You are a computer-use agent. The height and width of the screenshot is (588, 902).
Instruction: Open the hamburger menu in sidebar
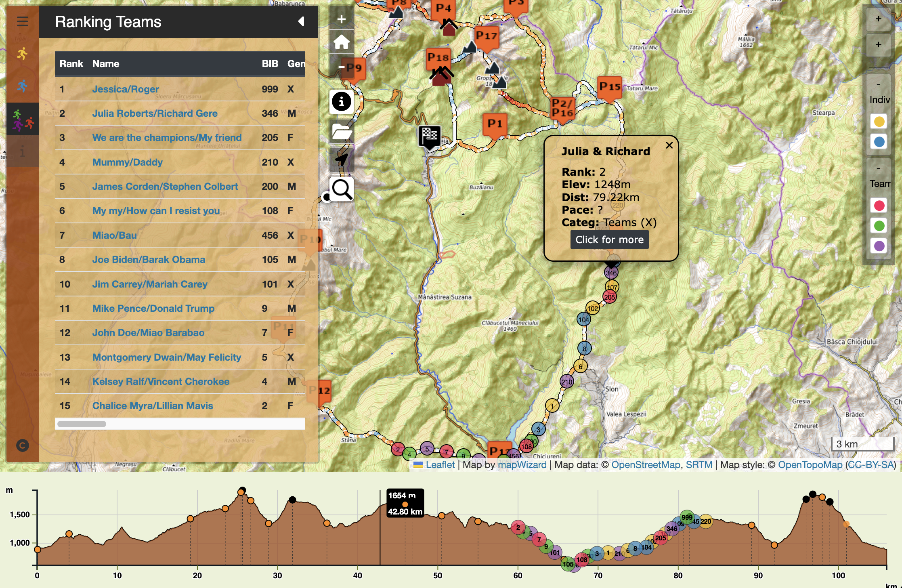click(23, 21)
